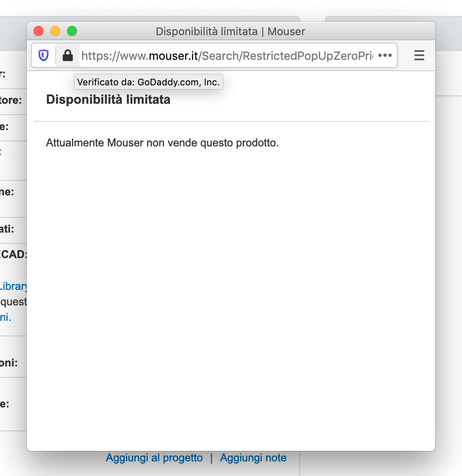Click the 'Disponibilità limitata' page heading
The image size is (462, 476).
(108, 100)
